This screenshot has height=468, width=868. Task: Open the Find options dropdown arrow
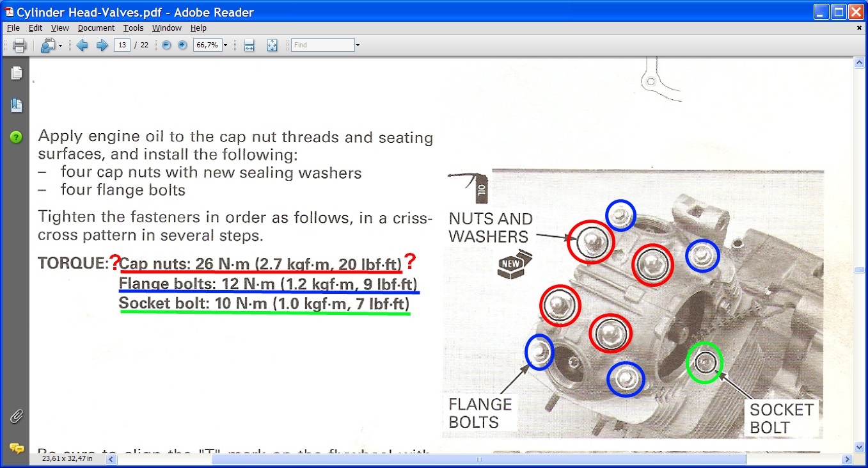[x=358, y=45]
